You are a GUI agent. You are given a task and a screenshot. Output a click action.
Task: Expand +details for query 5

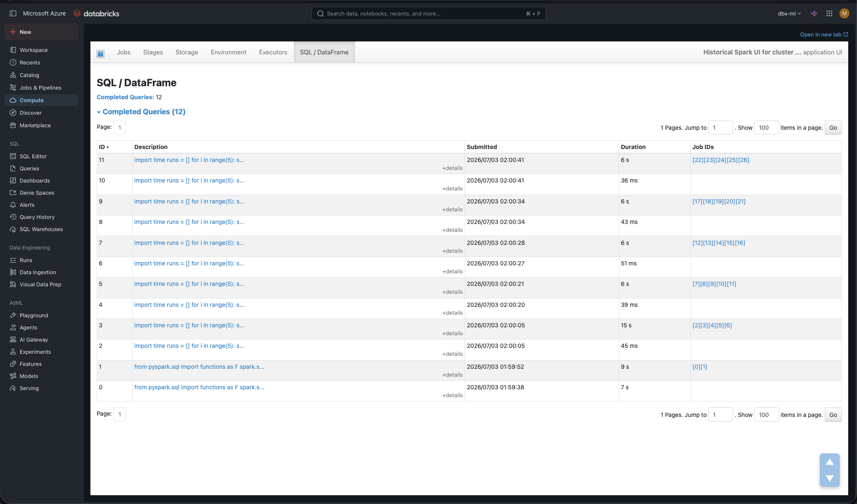tap(452, 292)
